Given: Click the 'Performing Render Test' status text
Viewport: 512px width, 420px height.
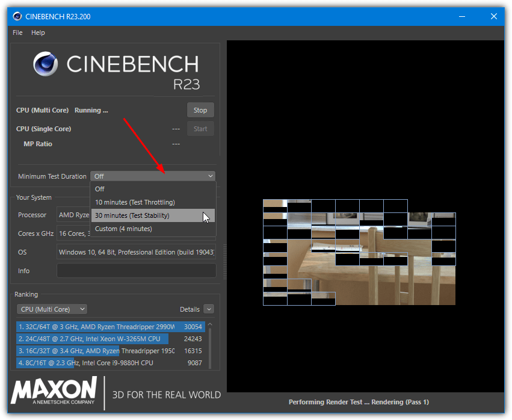Looking at the screenshot, I should point(359,402).
